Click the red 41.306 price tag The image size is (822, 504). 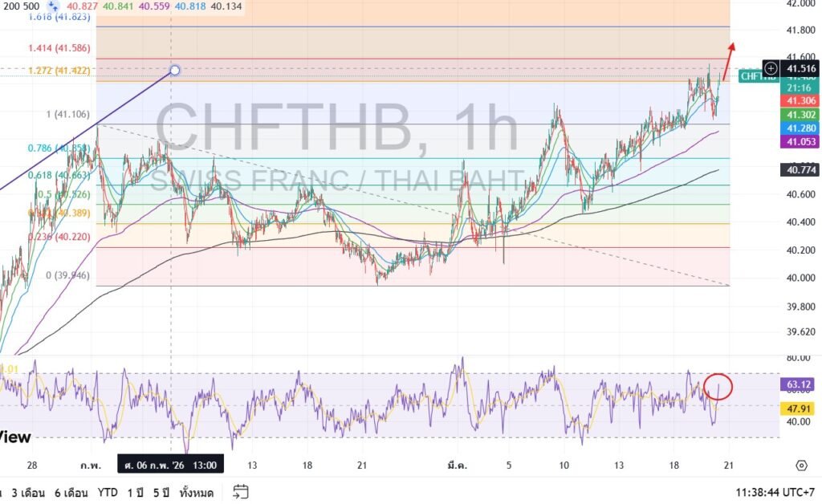tap(801, 101)
